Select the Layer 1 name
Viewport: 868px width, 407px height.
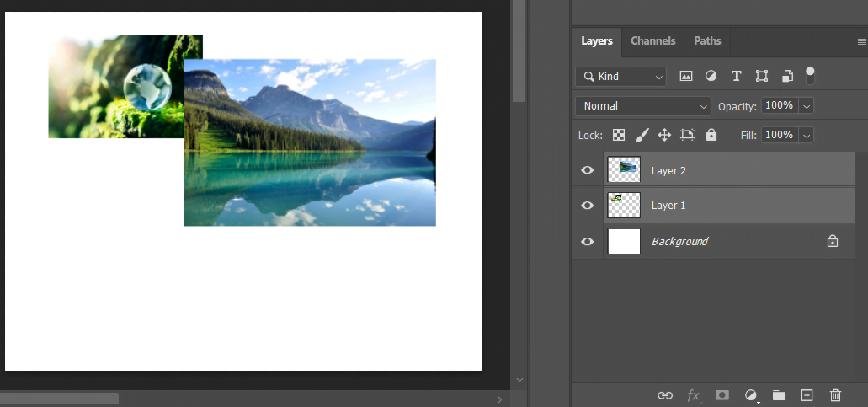coord(668,206)
